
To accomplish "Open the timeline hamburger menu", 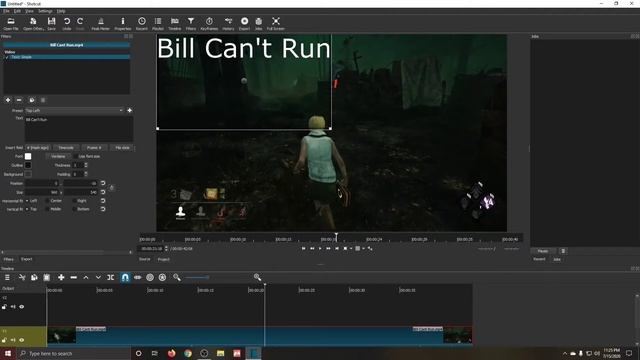I will tap(7, 278).
